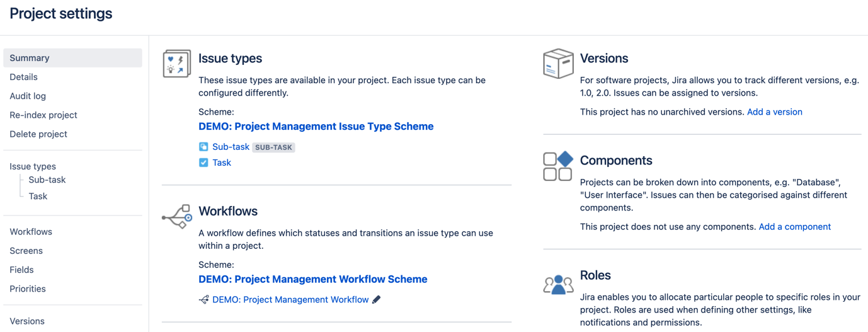This screenshot has width=868, height=332.
Task: Click the Versions box icon
Action: click(558, 64)
